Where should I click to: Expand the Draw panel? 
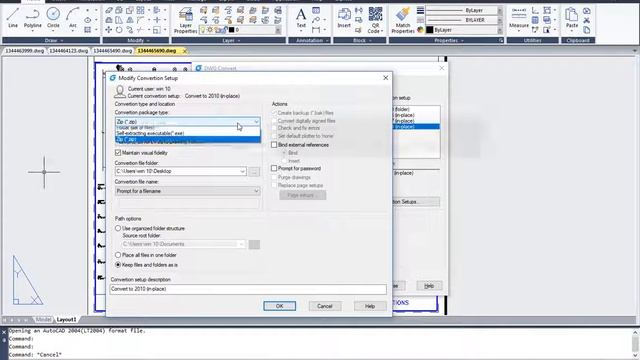[51, 40]
